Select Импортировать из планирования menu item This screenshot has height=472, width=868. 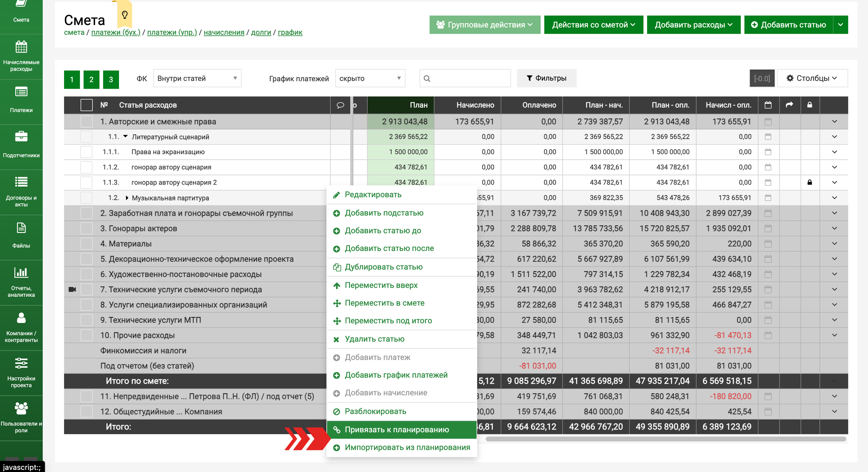click(402, 447)
